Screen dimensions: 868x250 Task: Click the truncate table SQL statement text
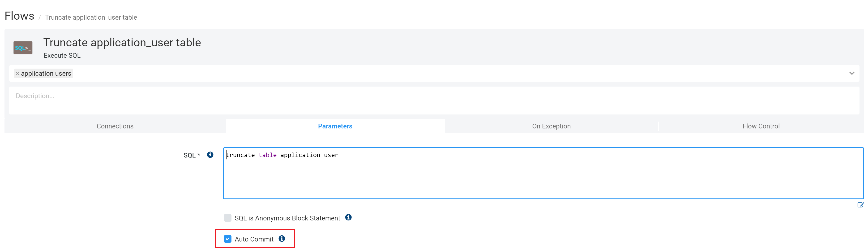point(282,155)
